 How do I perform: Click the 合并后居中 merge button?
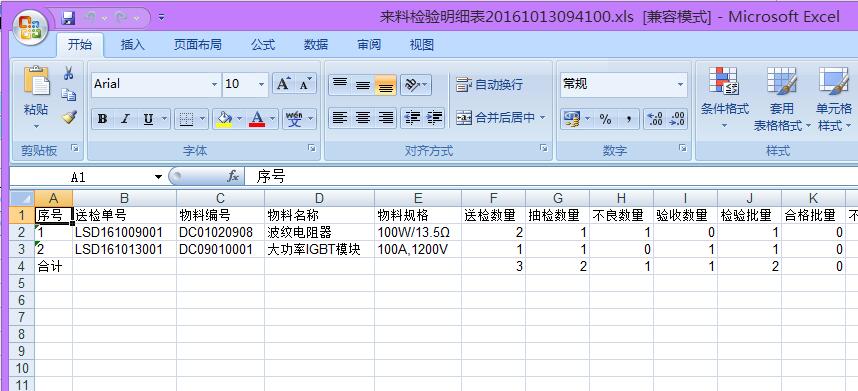pyautogui.click(x=501, y=118)
